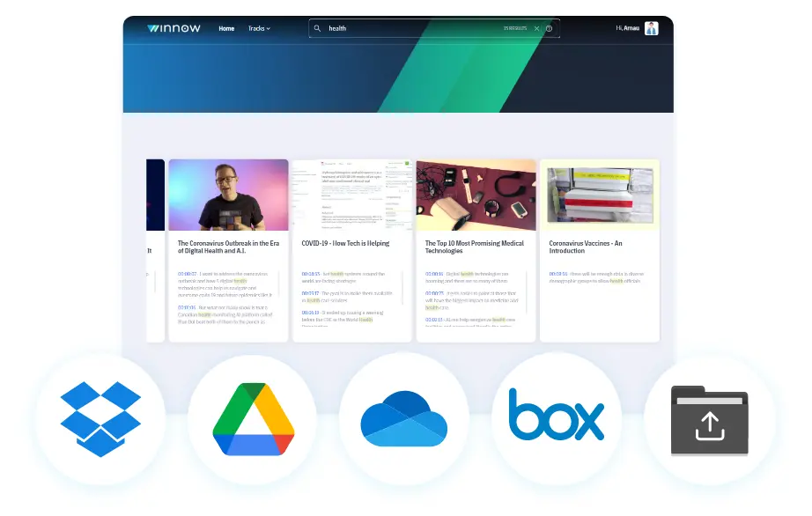Click the Winnow logo
The height and width of the screenshot is (516, 812).
[x=173, y=28]
